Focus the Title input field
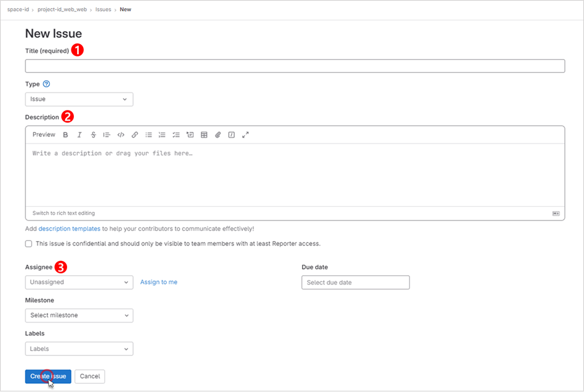584x392 pixels. (x=295, y=66)
